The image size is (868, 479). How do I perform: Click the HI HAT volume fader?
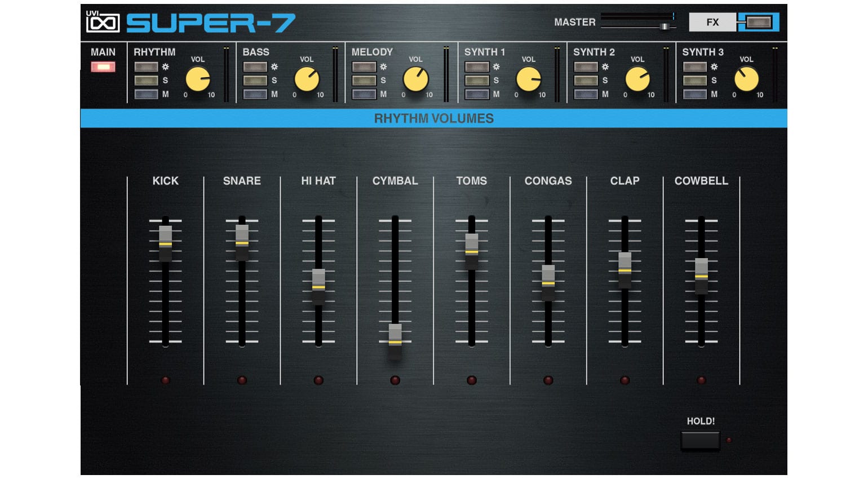coord(318,287)
